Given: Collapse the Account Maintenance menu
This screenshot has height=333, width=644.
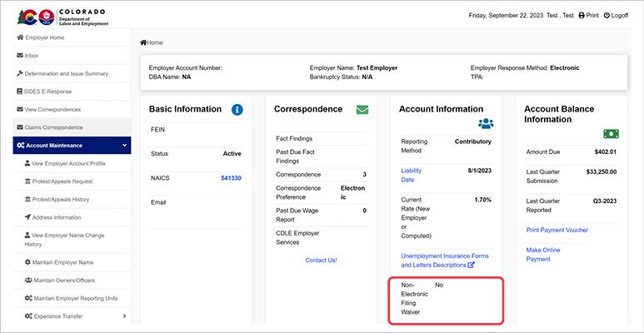Looking at the screenshot, I should [x=124, y=146].
